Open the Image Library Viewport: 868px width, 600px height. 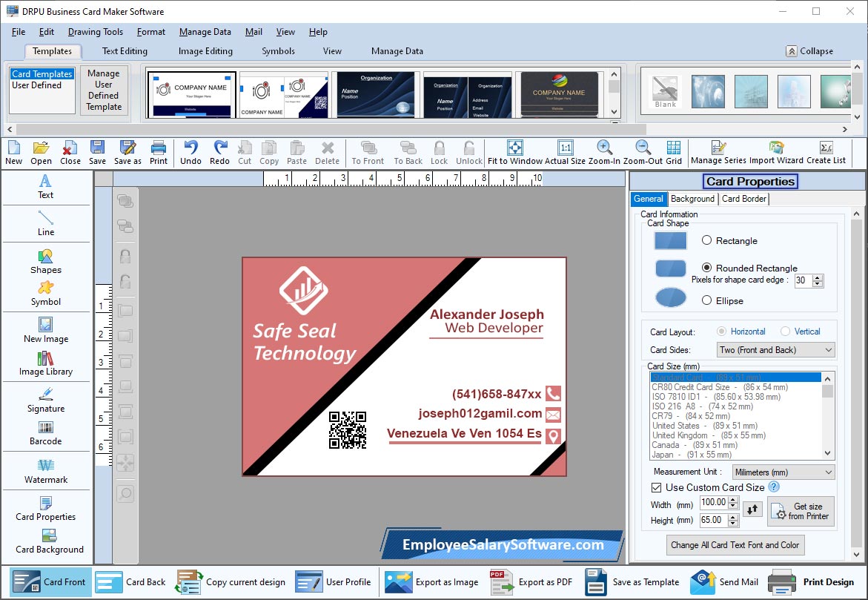tap(45, 363)
